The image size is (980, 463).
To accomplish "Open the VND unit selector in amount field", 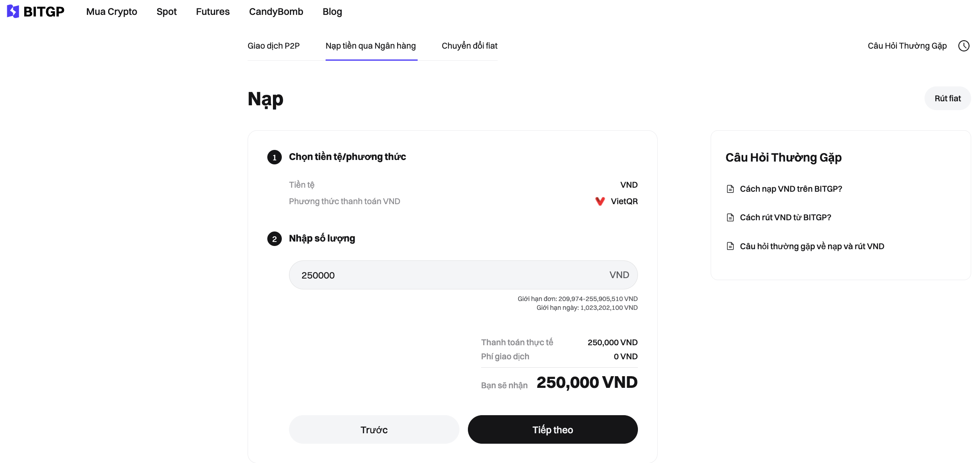I will (x=619, y=275).
